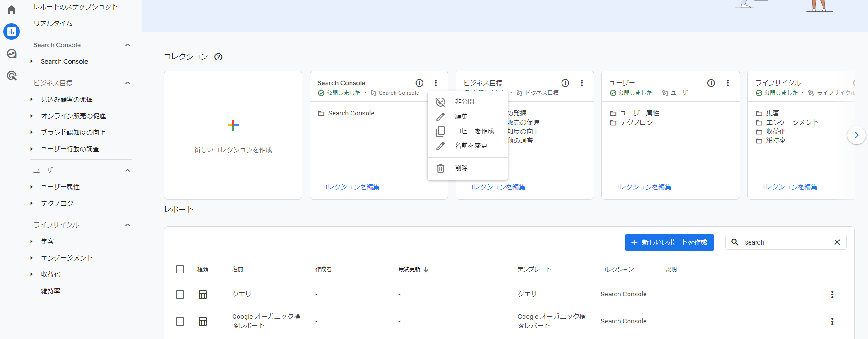
Task: Open the Reports bar-chart icon in rail
Action: pyautogui.click(x=11, y=32)
